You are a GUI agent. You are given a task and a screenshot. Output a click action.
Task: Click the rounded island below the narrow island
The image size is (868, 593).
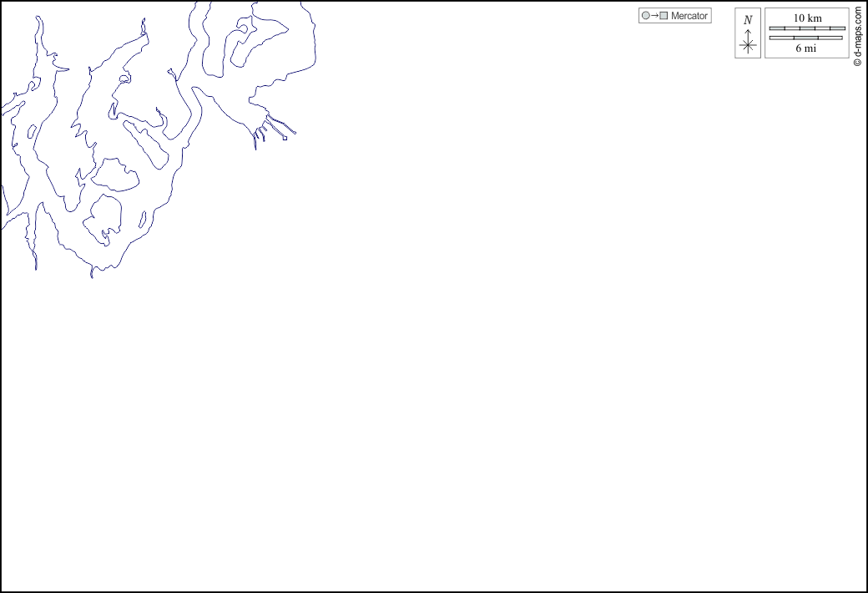click(115, 176)
